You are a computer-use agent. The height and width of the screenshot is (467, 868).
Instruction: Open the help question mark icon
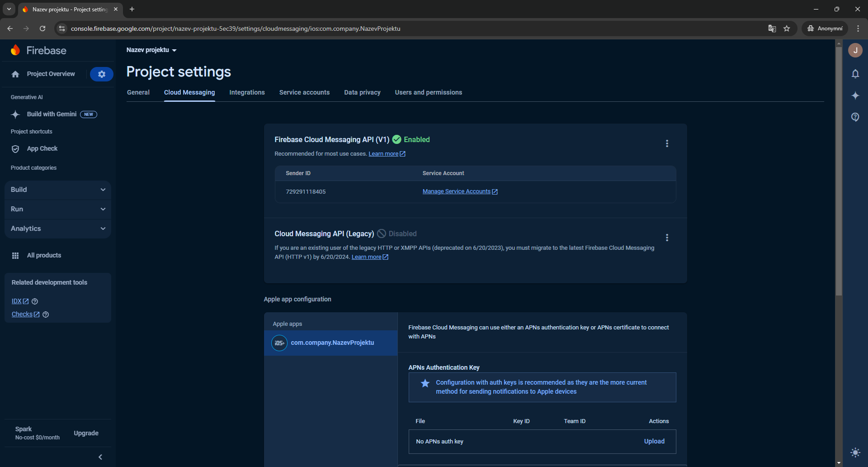click(x=855, y=117)
